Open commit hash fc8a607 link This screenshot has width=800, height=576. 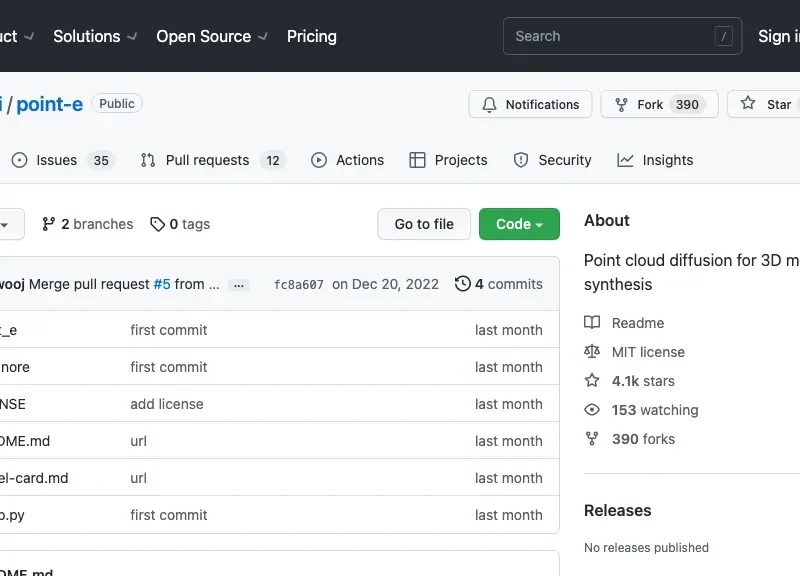coord(298,285)
